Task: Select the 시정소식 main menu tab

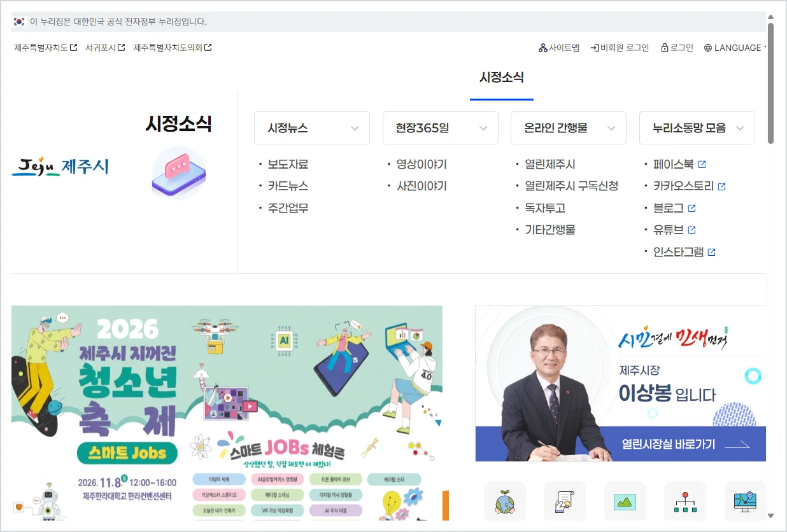Action: click(x=502, y=78)
